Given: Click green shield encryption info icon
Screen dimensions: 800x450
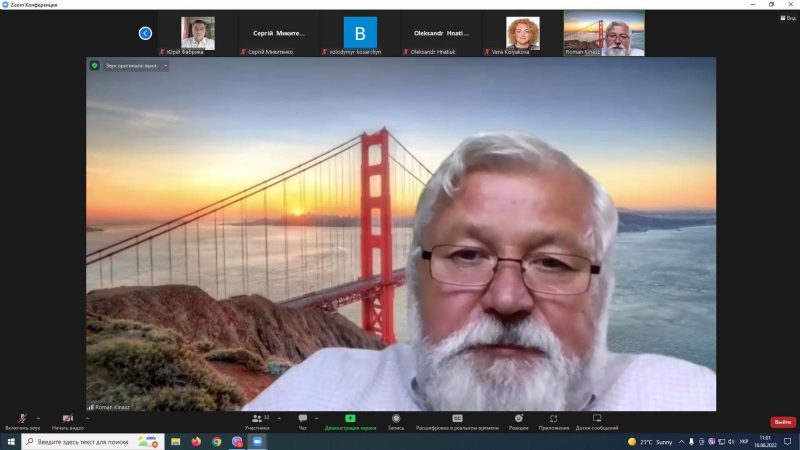Looking at the screenshot, I should (x=95, y=66).
